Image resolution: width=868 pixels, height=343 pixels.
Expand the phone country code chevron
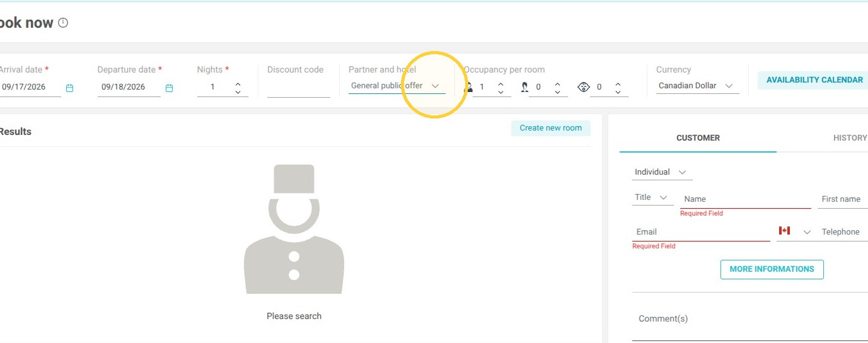[807, 232]
